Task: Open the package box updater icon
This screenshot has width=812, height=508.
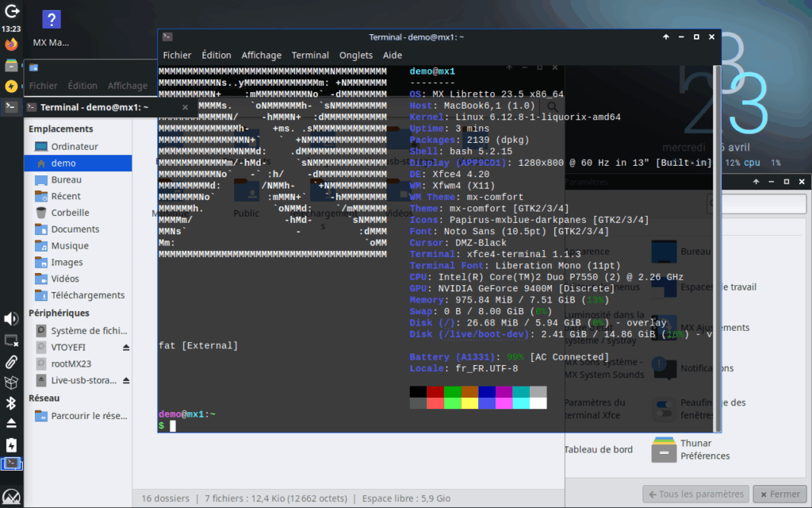Action: (x=11, y=383)
